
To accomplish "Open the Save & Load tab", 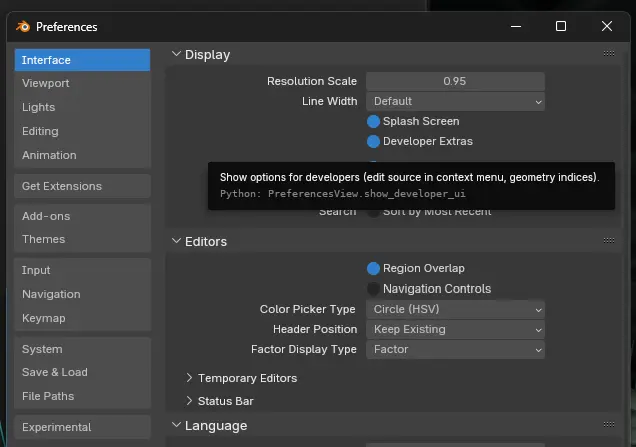I will pos(82,372).
